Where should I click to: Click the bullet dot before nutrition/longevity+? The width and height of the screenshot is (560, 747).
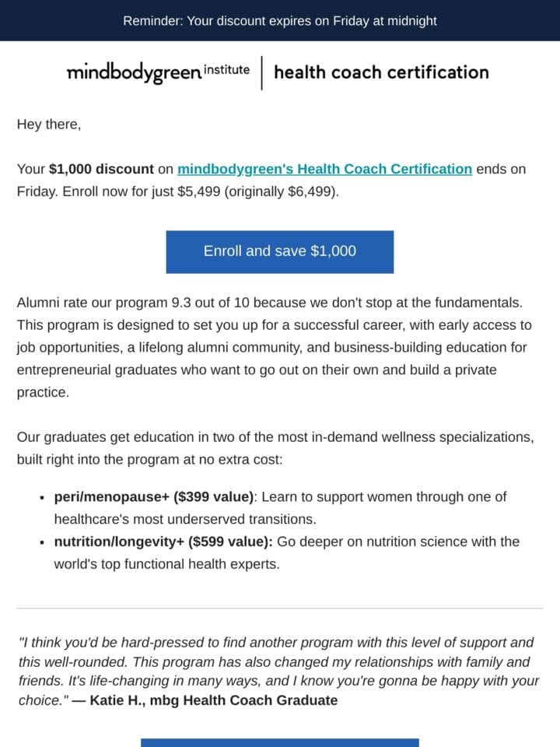(42, 542)
